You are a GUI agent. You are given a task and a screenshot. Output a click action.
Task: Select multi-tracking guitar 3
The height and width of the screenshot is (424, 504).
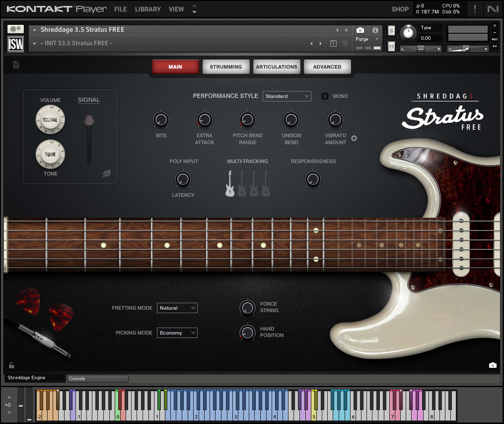pos(254,183)
